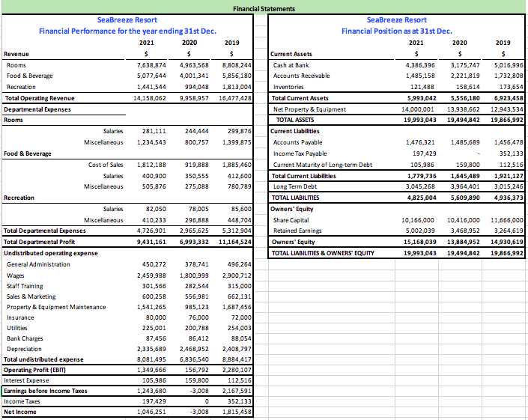This screenshot has height=420, width=528.
Task: Select the 5,609,890 Total Liabilities 2020 cell
Action: (465, 198)
